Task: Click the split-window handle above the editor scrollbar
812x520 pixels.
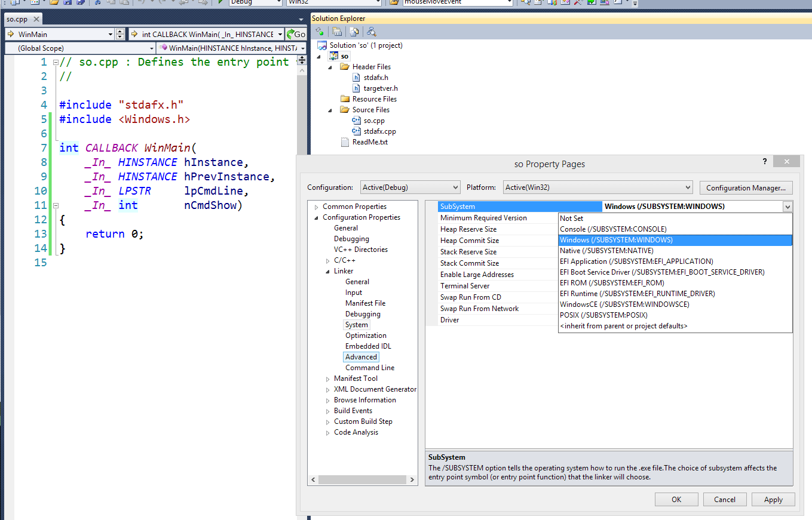Action: click(302, 61)
